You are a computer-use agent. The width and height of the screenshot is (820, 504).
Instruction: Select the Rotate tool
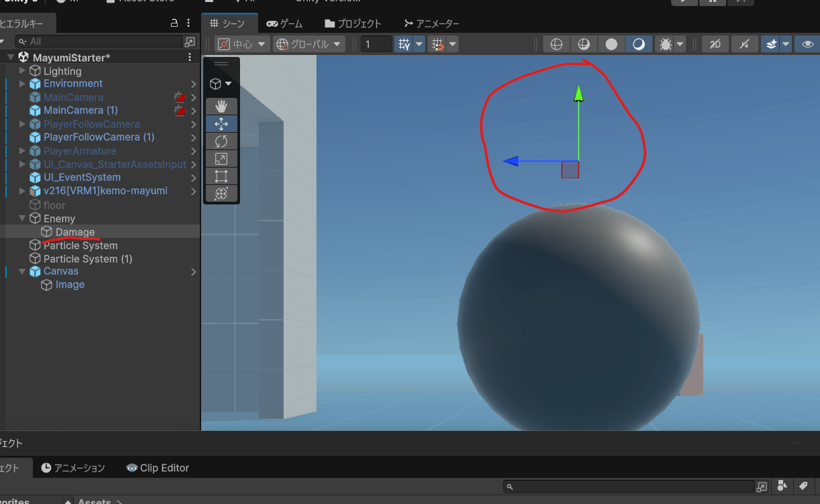click(x=221, y=141)
